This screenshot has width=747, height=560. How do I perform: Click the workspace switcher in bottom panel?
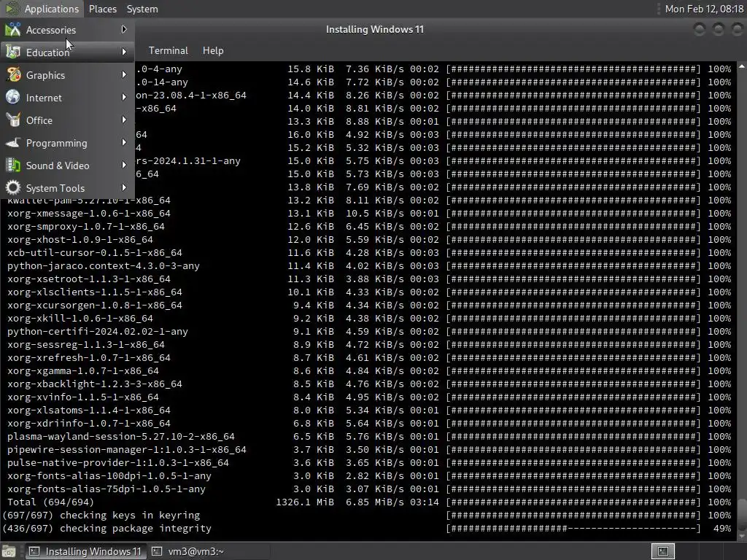662,551
